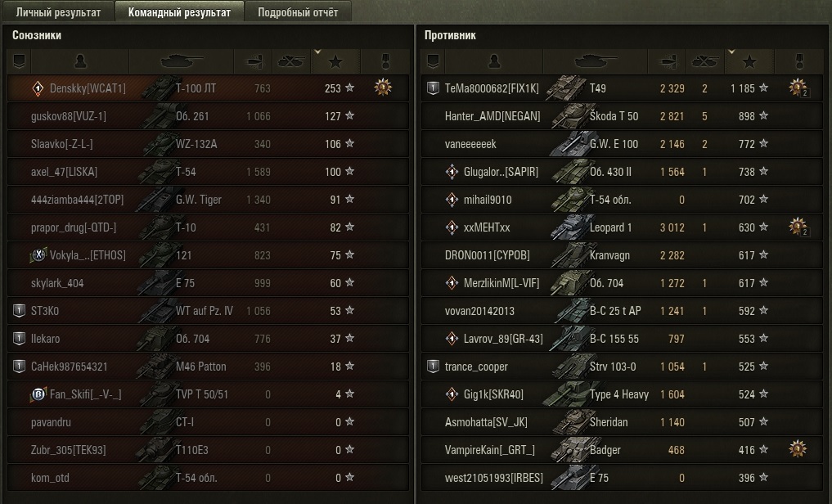Image resolution: width=832 pixels, height=504 pixels.
Task: Toggle allies experience star sort order
Action: point(335,61)
